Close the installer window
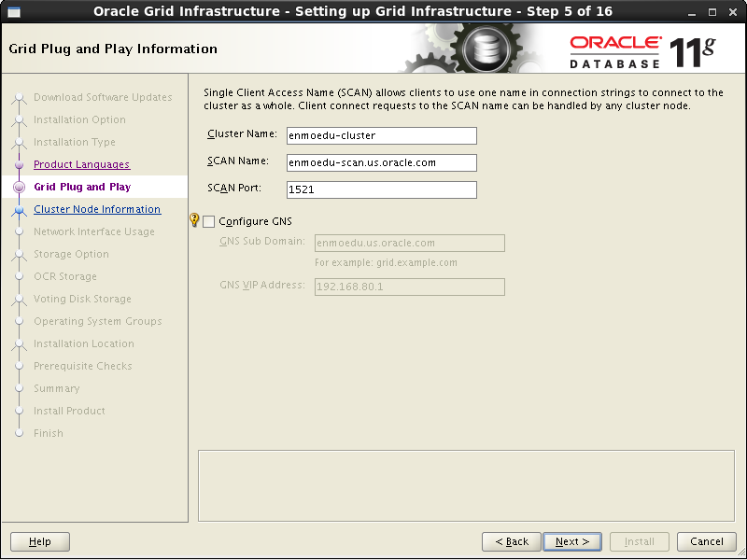Image resolution: width=747 pixels, height=560 pixels. [x=733, y=12]
